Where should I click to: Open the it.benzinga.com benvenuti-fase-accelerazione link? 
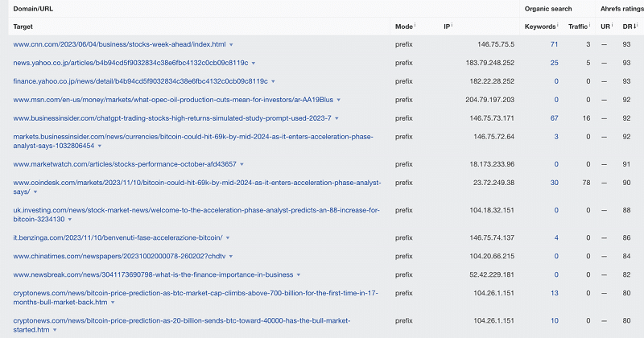[x=118, y=237]
